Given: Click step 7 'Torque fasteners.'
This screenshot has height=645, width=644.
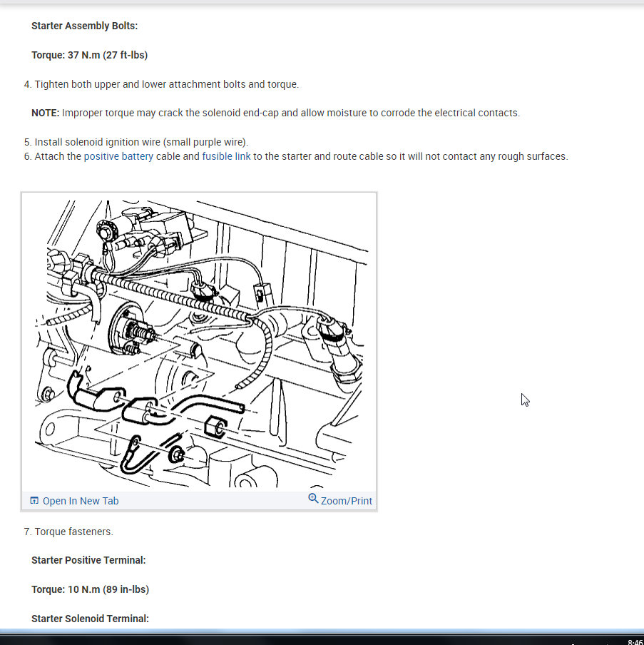Looking at the screenshot, I should point(68,532).
